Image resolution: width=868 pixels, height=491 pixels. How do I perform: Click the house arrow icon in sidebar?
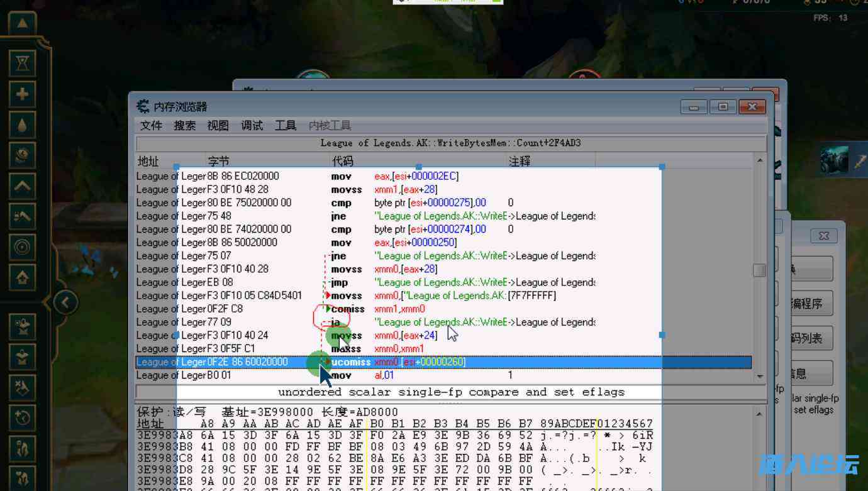(23, 277)
